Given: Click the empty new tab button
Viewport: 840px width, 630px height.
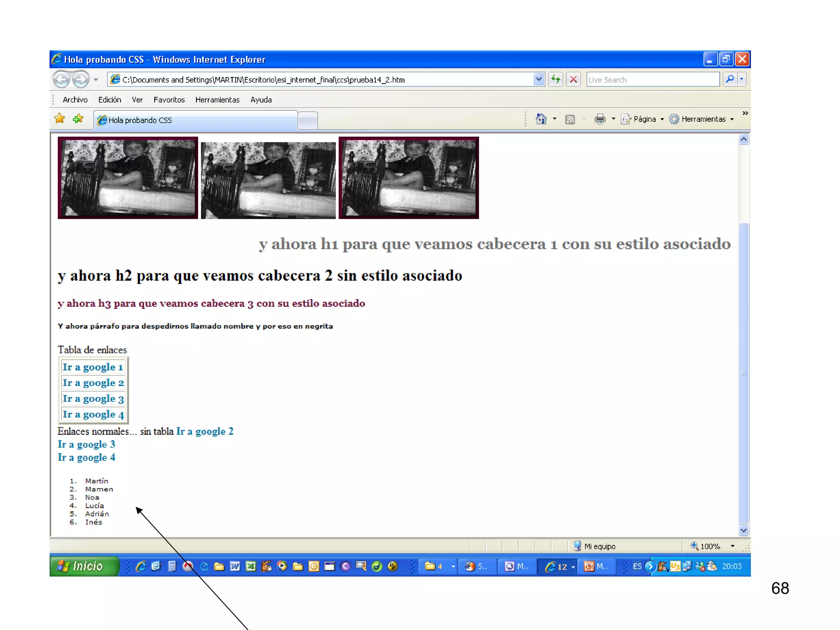Looking at the screenshot, I should point(308,120).
